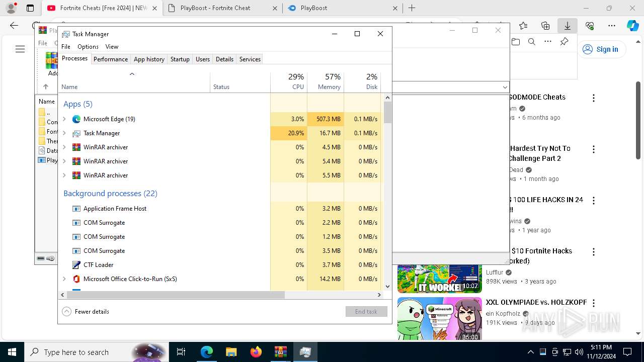This screenshot has height=362, width=644.
Task: Collapse to Fewer details view
Action: coord(86,312)
